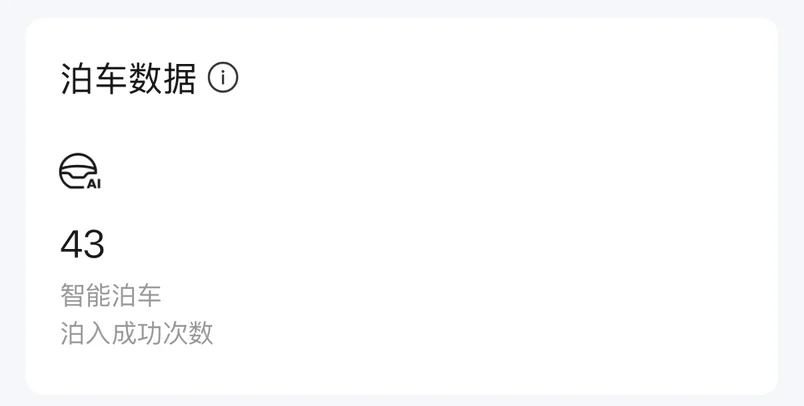
Task: View the tooltip from the 泊车数据 info circle
Action: point(223,78)
